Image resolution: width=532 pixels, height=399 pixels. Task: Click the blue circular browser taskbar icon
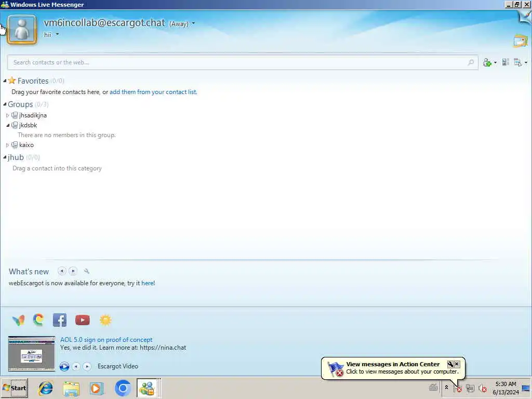tap(123, 388)
